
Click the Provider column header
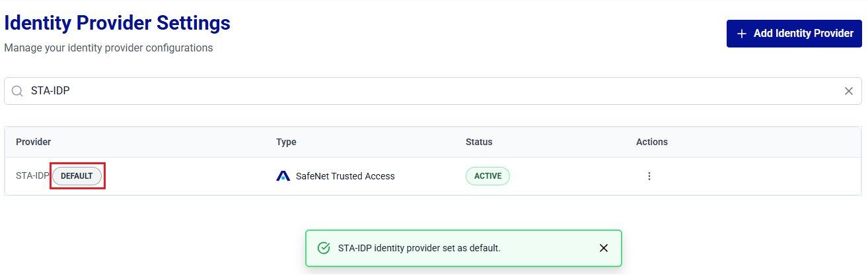click(34, 142)
